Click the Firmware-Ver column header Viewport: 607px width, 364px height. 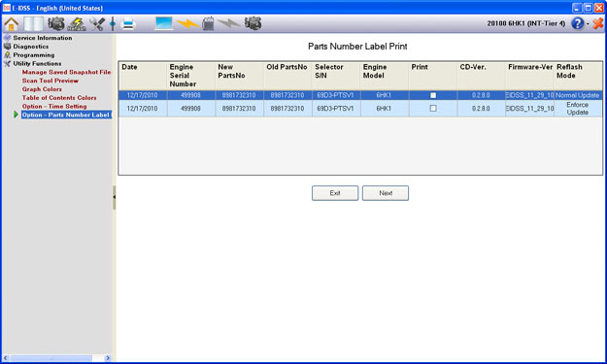530,76
